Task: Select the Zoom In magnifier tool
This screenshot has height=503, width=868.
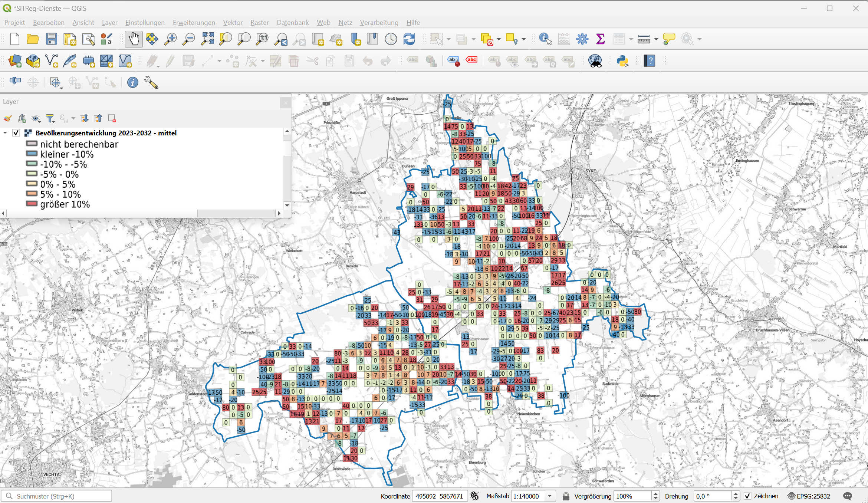Action: [x=170, y=39]
